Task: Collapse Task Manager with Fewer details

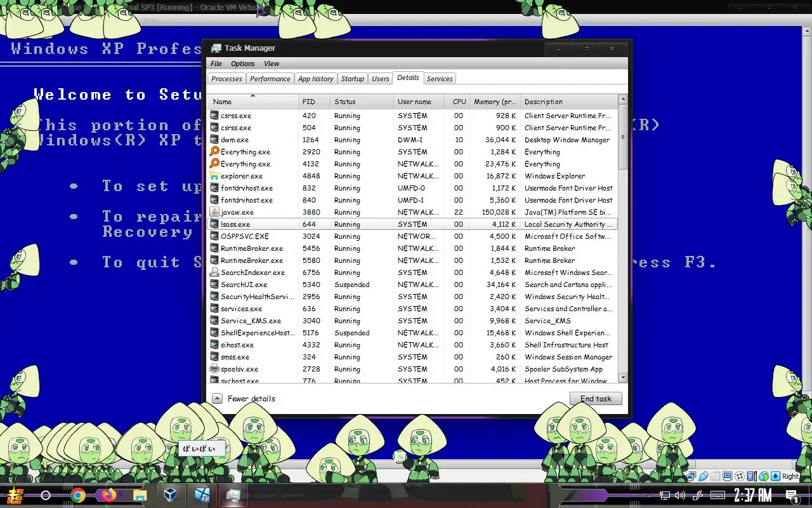Action: [244, 399]
